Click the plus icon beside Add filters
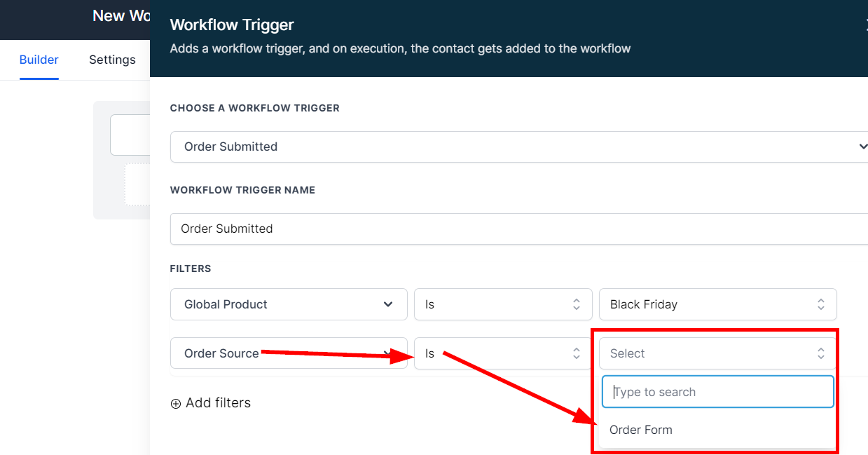The image size is (868, 455). click(176, 404)
